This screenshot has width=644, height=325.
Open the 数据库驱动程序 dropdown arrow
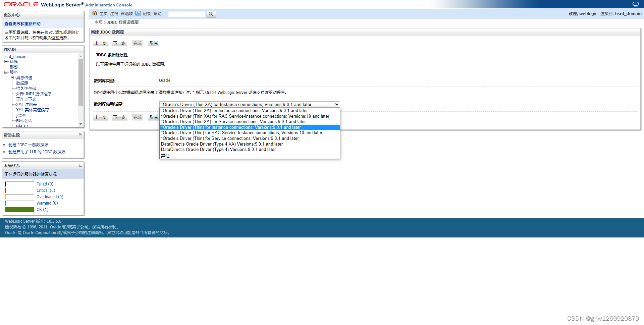[x=336, y=105]
